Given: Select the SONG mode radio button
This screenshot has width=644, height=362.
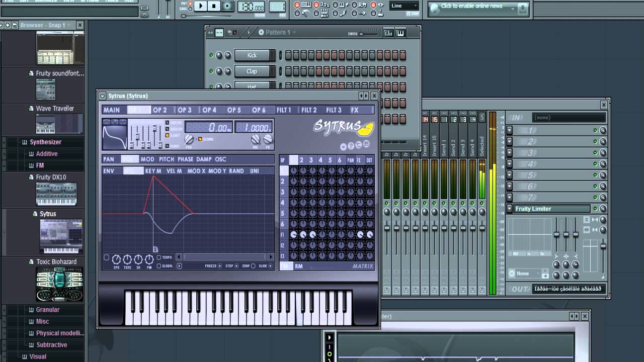Looking at the screenshot, I should coord(191,9).
